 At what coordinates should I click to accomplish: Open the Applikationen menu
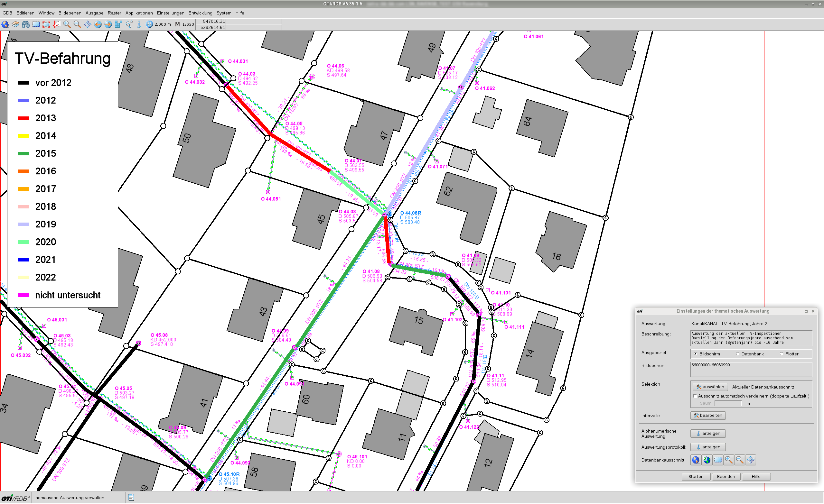139,13
